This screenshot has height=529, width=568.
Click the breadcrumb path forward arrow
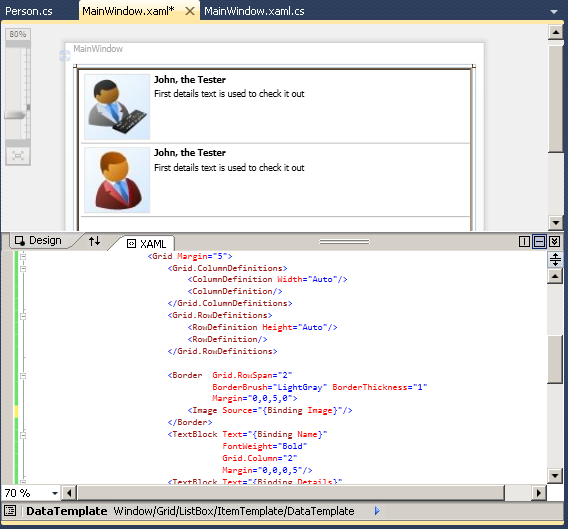[x=377, y=511]
